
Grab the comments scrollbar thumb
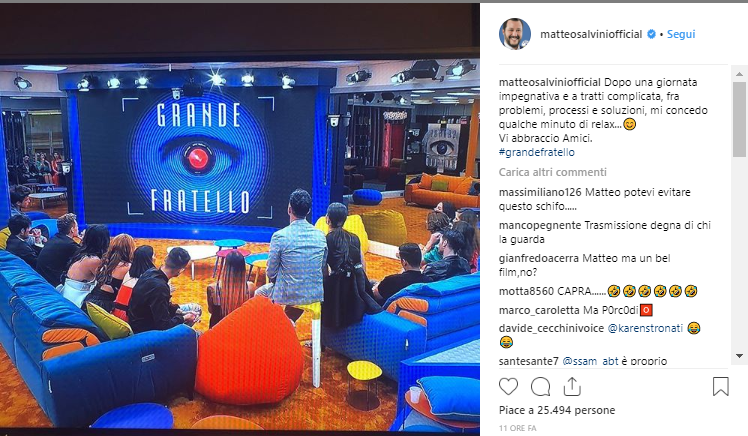pyautogui.click(x=739, y=119)
